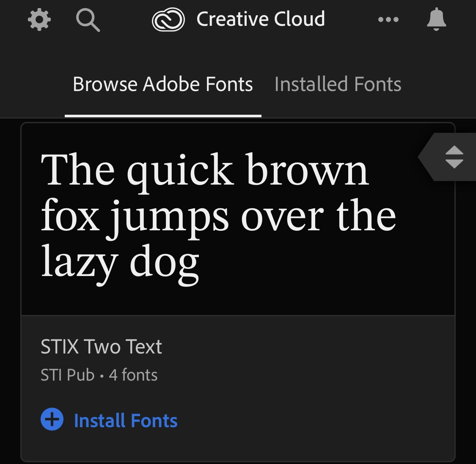476x464 pixels.
Task: Click the blue plus install icon
Action: tap(52, 419)
